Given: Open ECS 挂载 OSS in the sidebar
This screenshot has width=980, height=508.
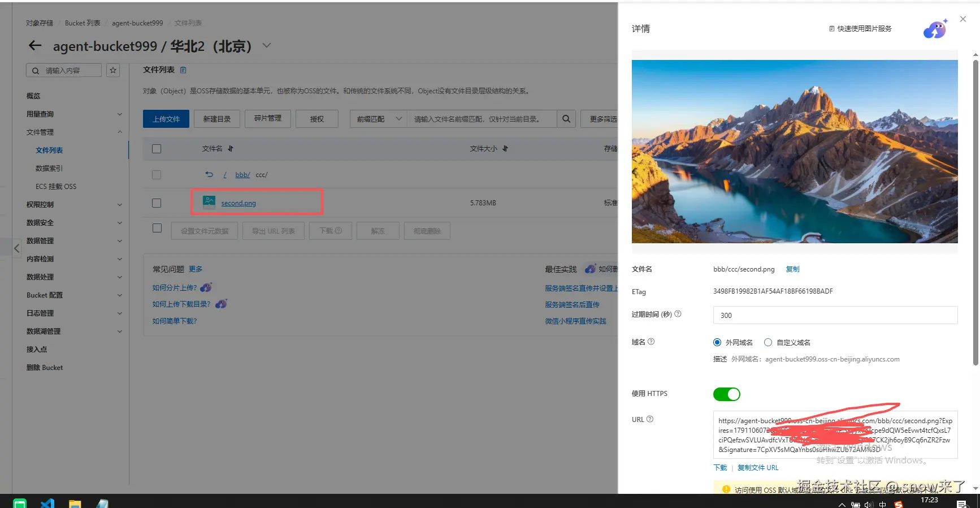Looking at the screenshot, I should [56, 187].
